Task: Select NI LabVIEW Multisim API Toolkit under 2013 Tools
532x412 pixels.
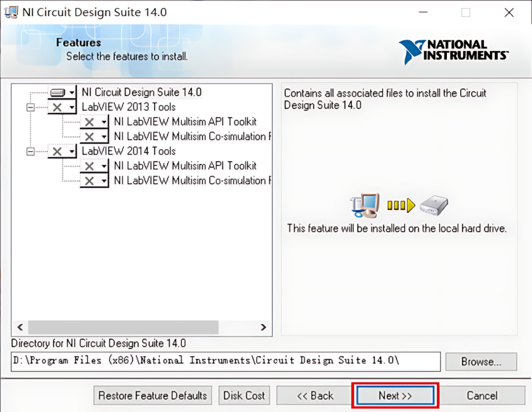Action: point(185,122)
